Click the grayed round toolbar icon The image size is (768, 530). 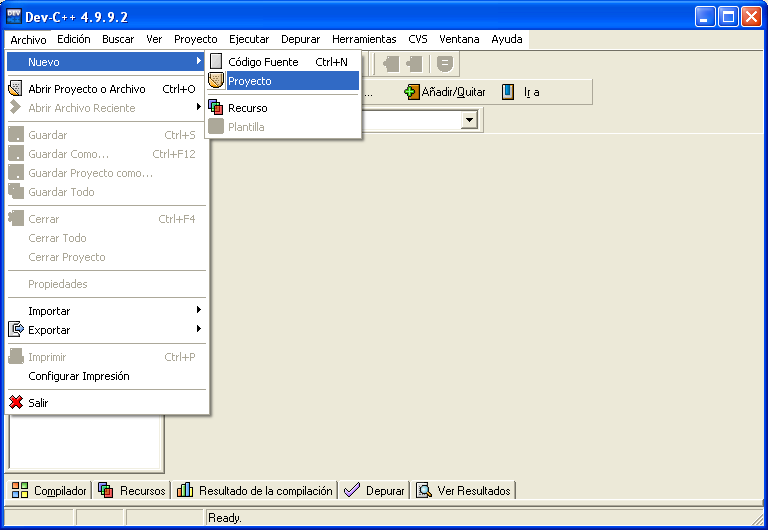[x=445, y=64]
